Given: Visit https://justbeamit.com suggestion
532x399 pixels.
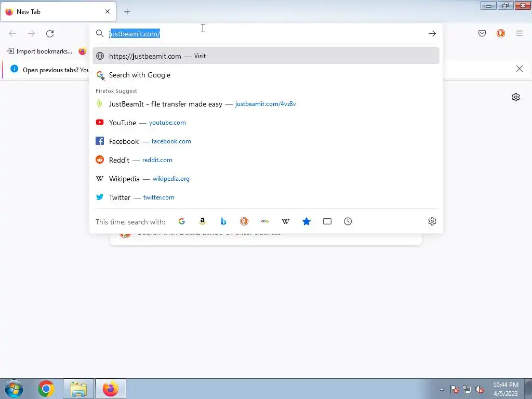Looking at the screenshot, I should click(x=265, y=56).
